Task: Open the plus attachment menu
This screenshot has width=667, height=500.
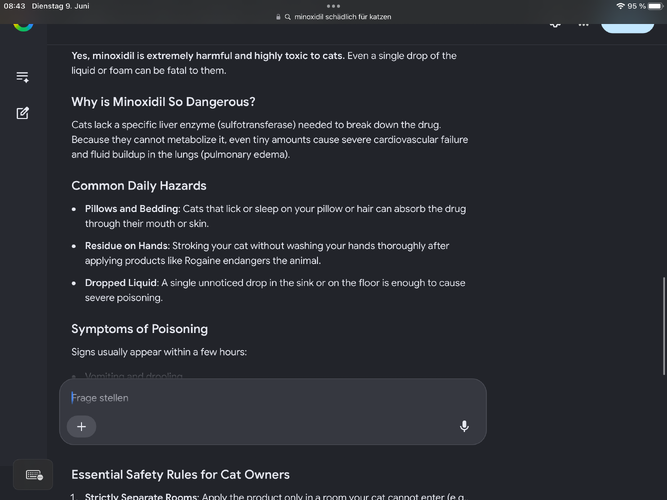Action: tap(81, 426)
